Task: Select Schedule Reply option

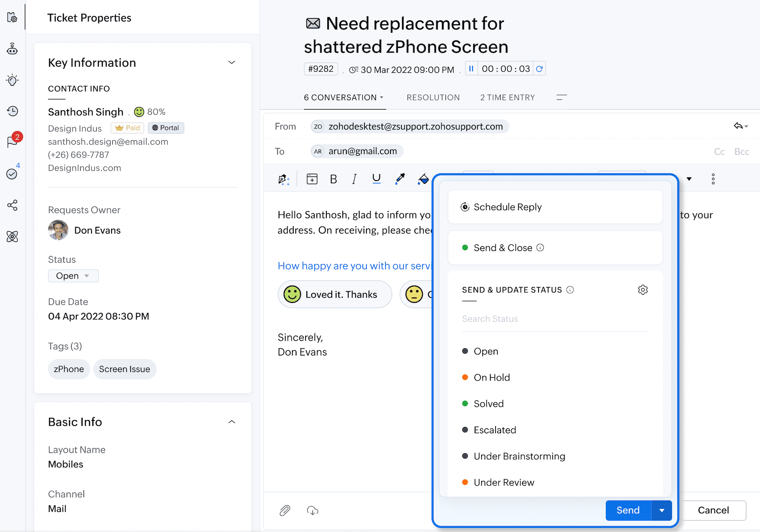Action: (555, 207)
